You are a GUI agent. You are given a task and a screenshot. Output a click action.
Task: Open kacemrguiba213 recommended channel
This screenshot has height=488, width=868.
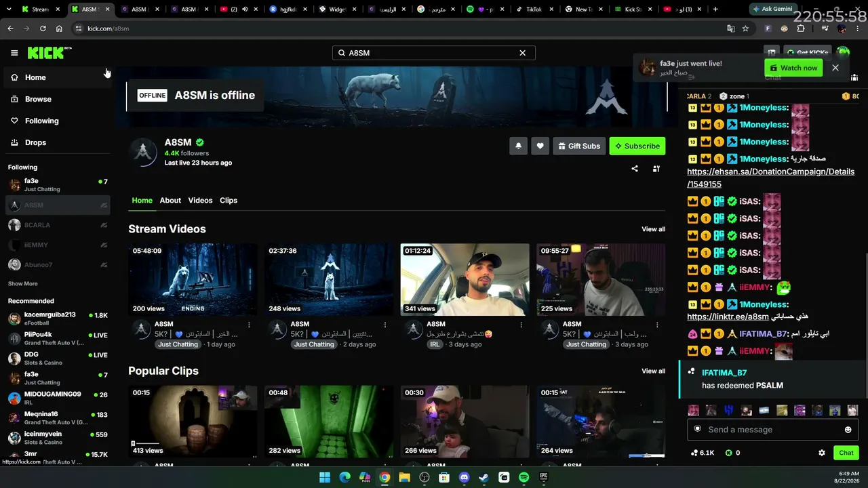coord(57,319)
